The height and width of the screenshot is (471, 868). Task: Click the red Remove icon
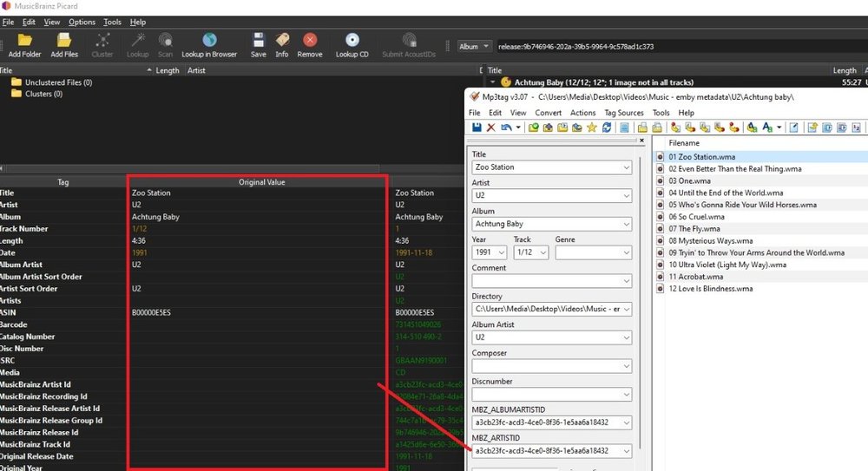pyautogui.click(x=310, y=45)
